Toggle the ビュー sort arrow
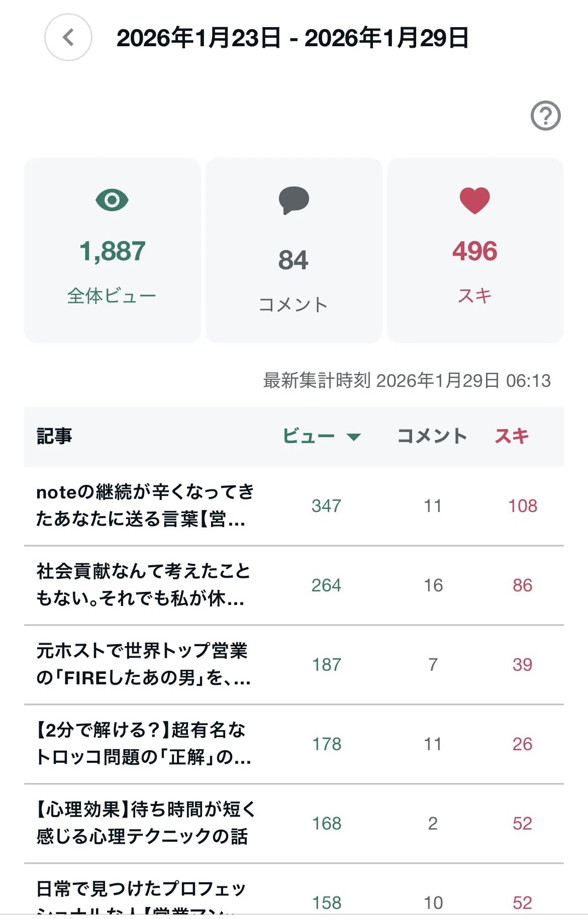The width and height of the screenshot is (588, 919). [x=354, y=437]
